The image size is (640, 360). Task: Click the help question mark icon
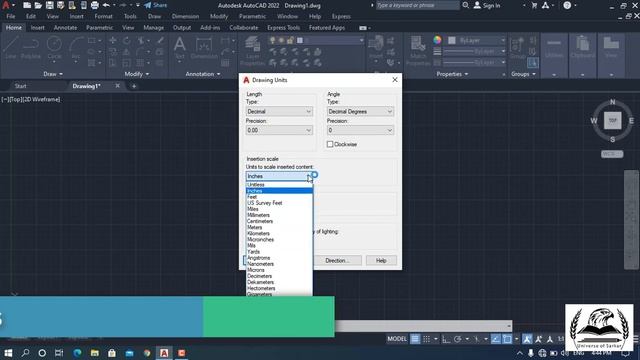pyautogui.click(x=567, y=5)
